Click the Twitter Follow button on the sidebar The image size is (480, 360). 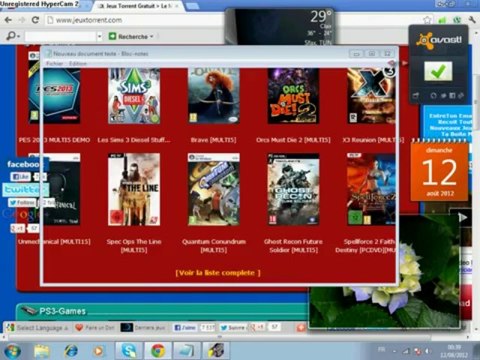[x=22, y=202]
